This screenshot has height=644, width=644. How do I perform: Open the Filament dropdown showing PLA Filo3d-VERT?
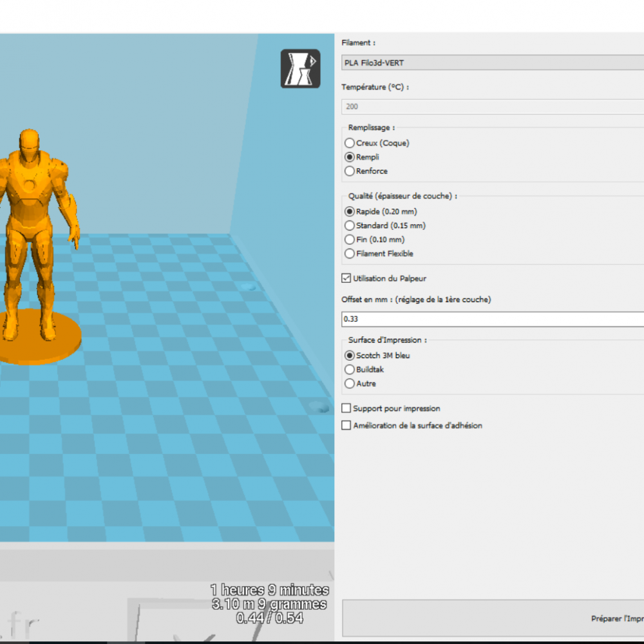[x=493, y=63]
